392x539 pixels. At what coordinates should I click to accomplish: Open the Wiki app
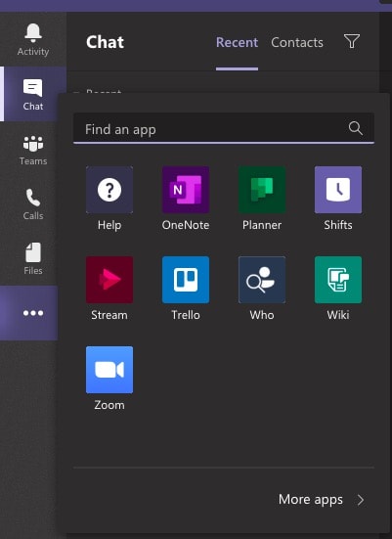338,280
